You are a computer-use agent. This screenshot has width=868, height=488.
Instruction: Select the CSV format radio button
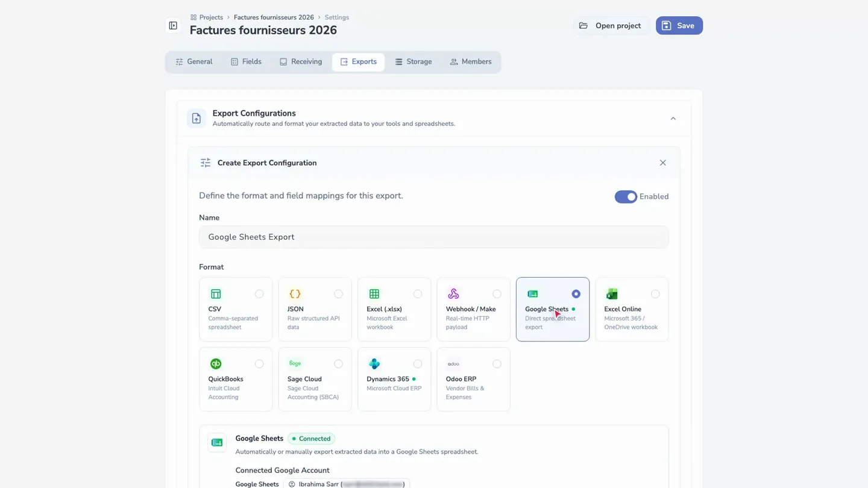[x=259, y=294]
